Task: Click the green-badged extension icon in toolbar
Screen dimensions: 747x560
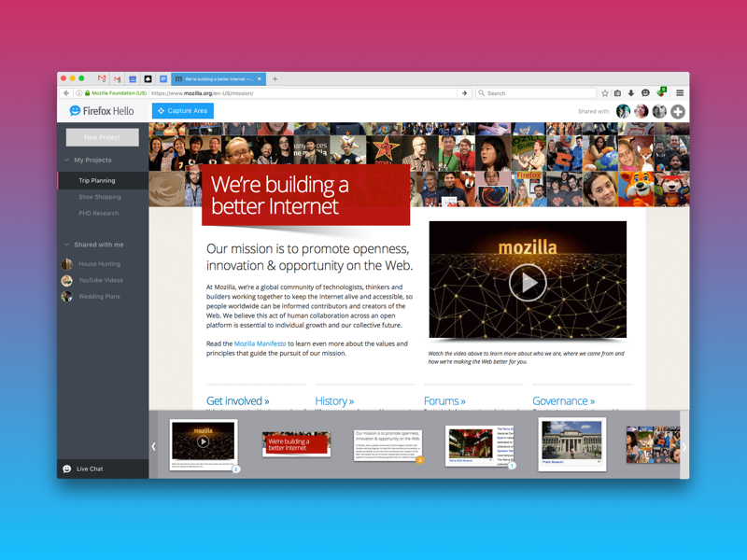Action: coord(661,92)
